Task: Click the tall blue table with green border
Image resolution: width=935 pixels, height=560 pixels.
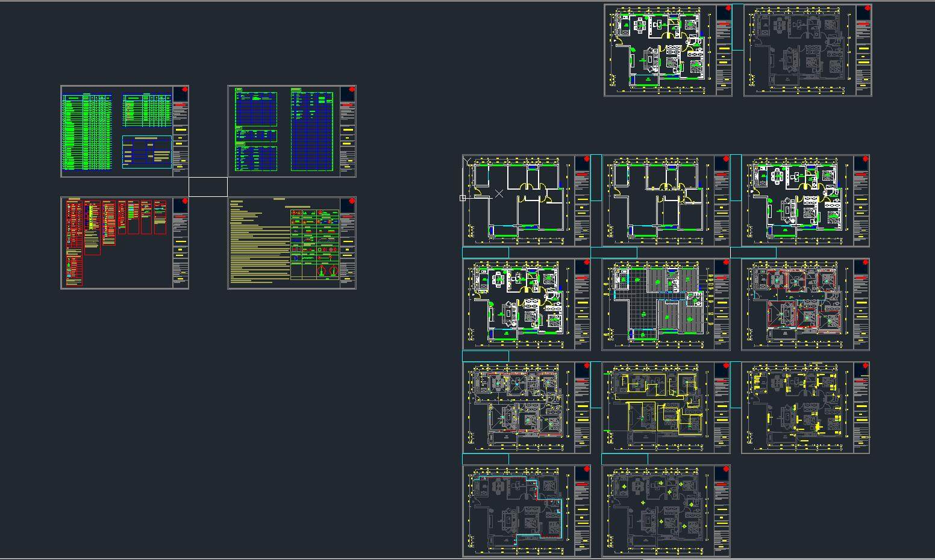Action: pyautogui.click(x=312, y=130)
